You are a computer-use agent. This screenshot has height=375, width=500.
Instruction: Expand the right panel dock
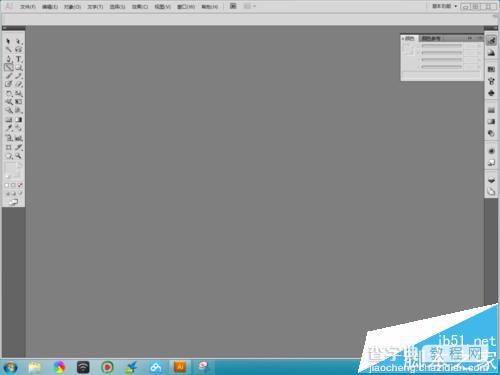(495, 28)
